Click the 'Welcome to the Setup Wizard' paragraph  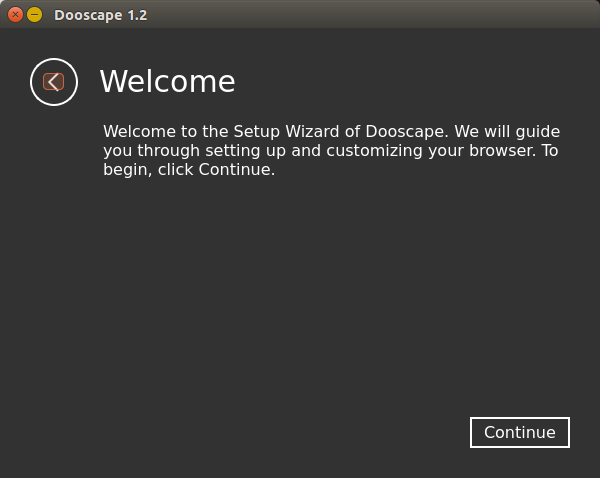pyautogui.click(x=331, y=150)
